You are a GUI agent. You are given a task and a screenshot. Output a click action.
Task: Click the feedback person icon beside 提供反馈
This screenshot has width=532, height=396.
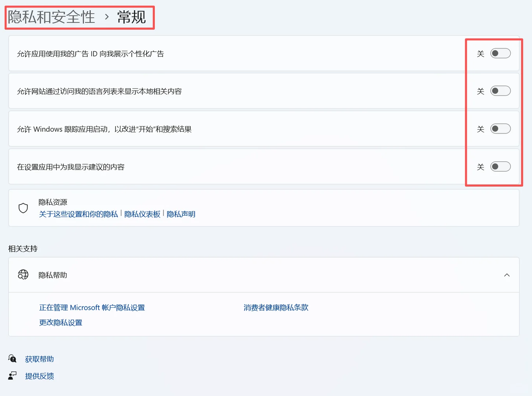[x=12, y=375]
